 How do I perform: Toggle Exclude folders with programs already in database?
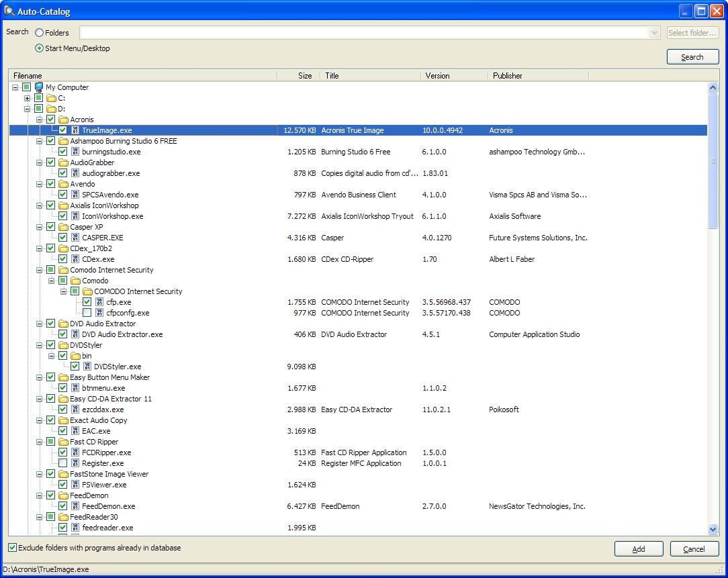pos(13,548)
